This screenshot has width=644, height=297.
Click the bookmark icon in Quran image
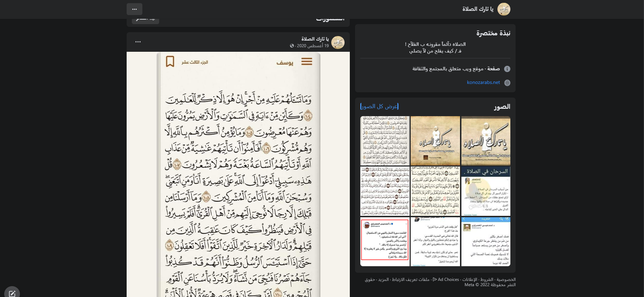[170, 62]
